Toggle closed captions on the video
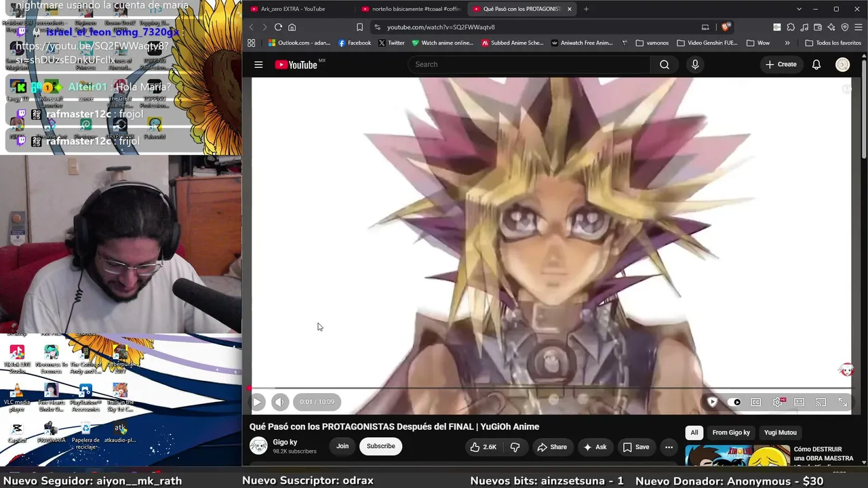Viewport: 868px width, 488px height. click(756, 402)
